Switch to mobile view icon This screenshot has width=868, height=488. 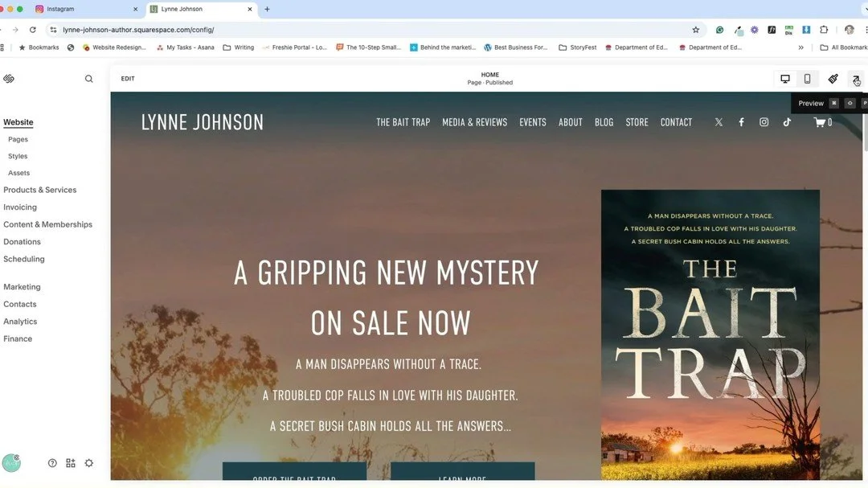pyautogui.click(x=807, y=79)
